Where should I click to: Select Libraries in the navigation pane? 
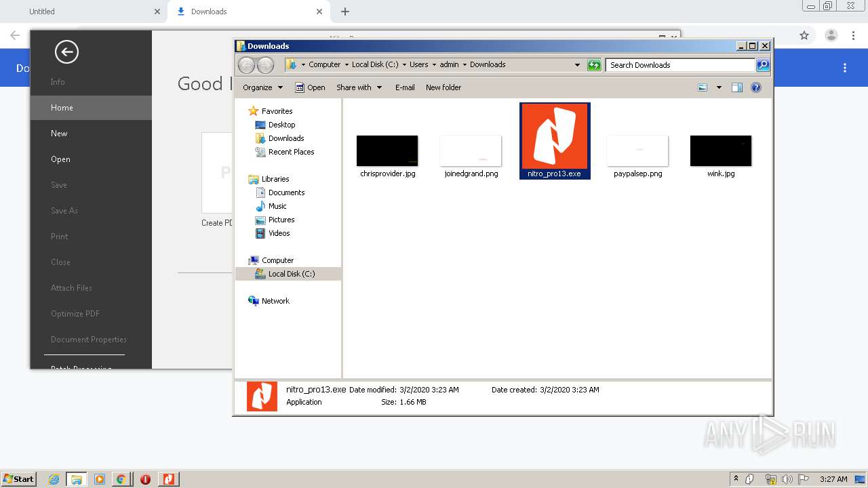click(x=269, y=179)
